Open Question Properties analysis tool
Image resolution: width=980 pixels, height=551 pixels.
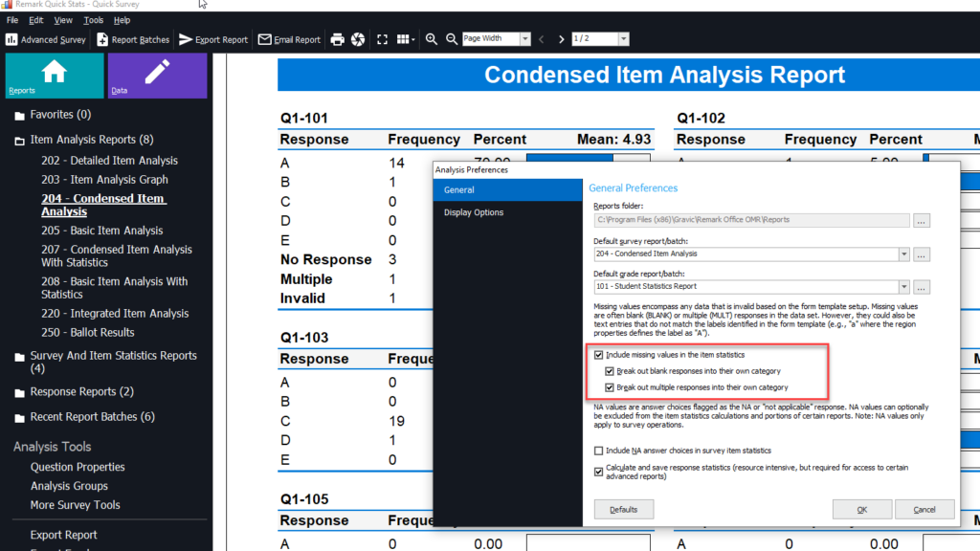coord(78,467)
